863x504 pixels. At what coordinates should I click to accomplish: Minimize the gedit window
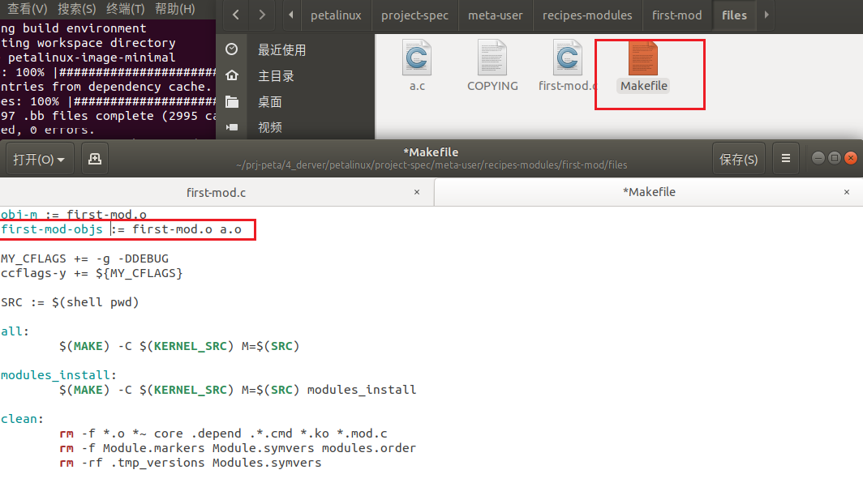(818, 158)
